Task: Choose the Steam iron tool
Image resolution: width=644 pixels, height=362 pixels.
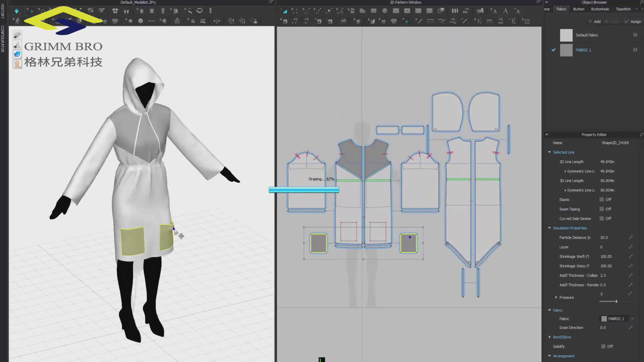Action: (x=343, y=21)
